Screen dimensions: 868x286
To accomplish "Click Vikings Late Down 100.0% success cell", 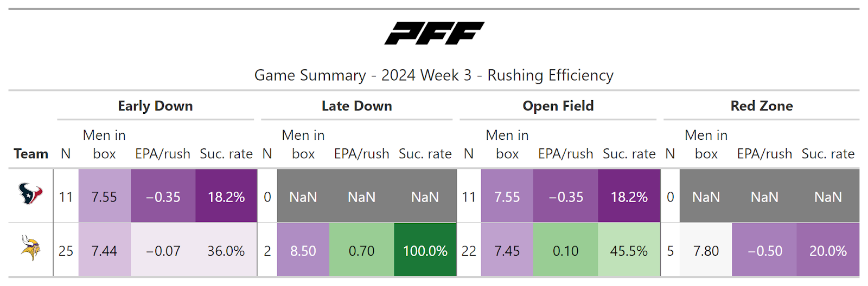I will (425, 251).
